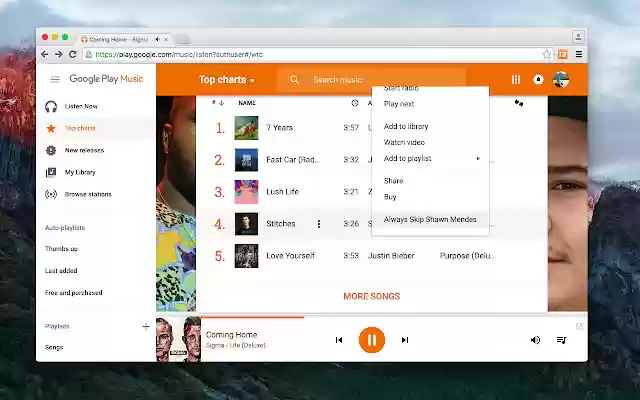This screenshot has width=640, height=400.
Task: Skip to the previous track
Action: (x=339, y=340)
